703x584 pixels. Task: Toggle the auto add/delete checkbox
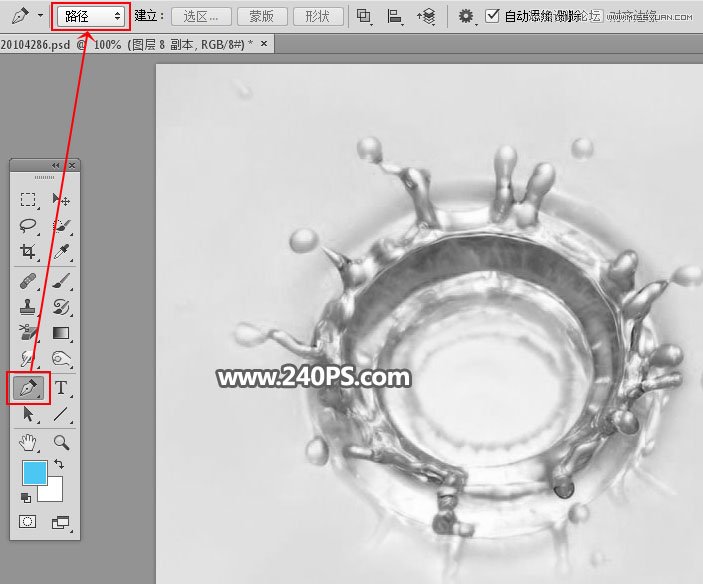pyautogui.click(x=492, y=16)
